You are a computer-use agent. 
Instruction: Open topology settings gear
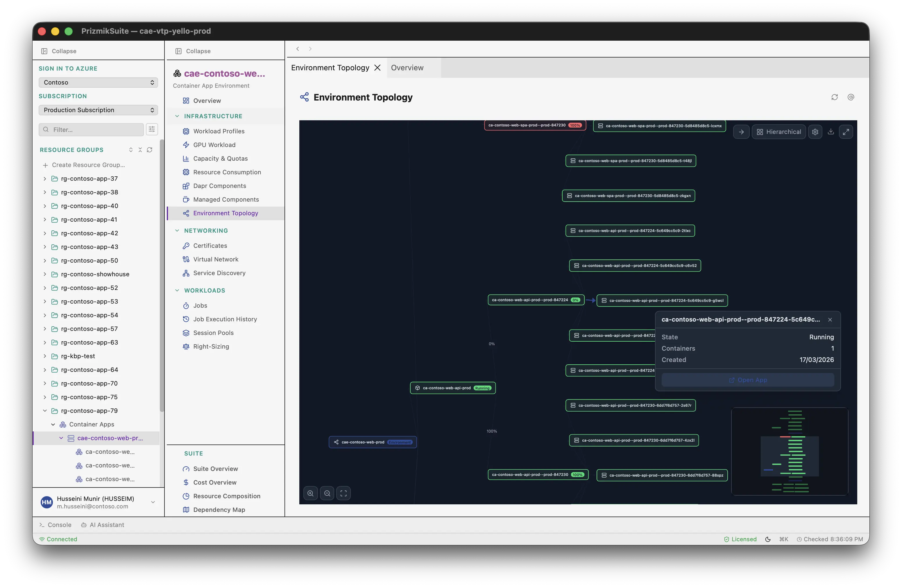815,132
